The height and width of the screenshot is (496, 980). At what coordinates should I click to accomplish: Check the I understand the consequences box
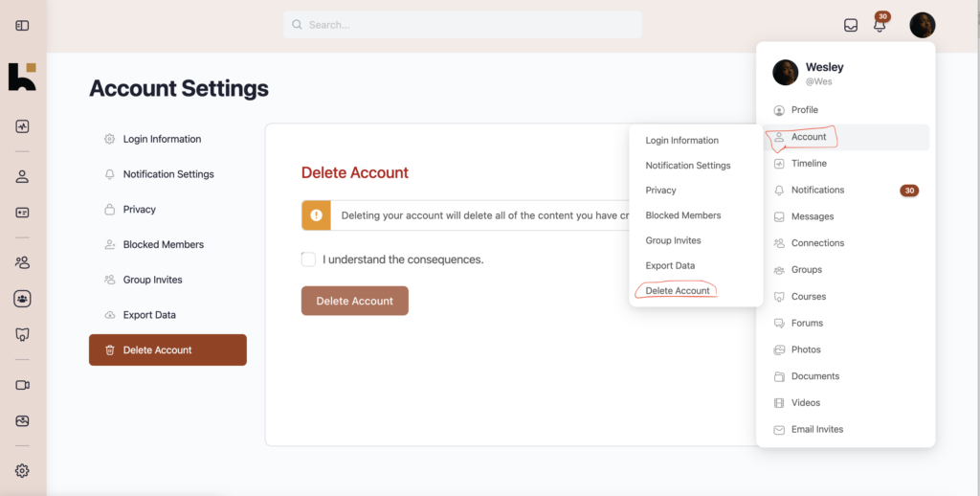(x=308, y=259)
